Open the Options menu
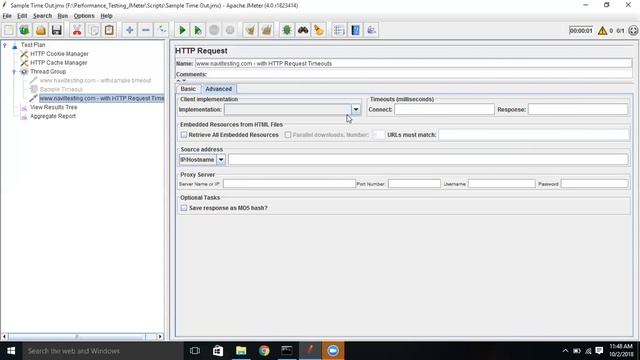 (84, 16)
